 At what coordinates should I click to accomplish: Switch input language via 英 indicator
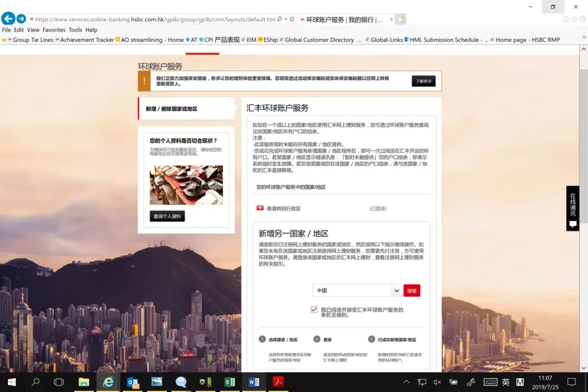(506, 382)
